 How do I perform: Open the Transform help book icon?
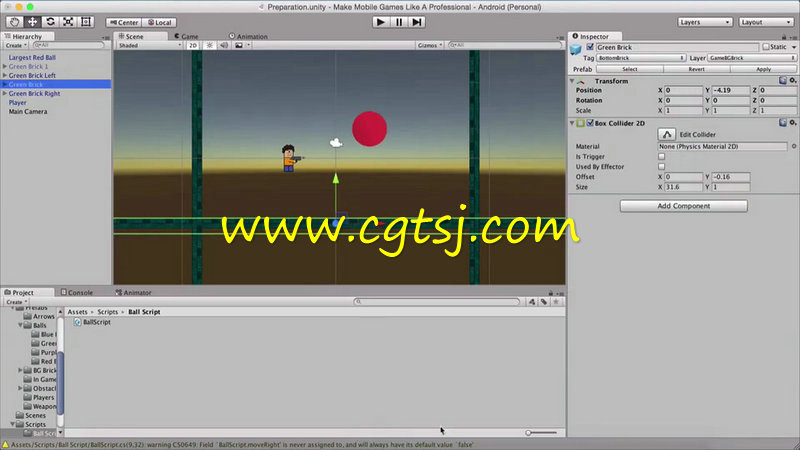pyautogui.click(x=783, y=81)
